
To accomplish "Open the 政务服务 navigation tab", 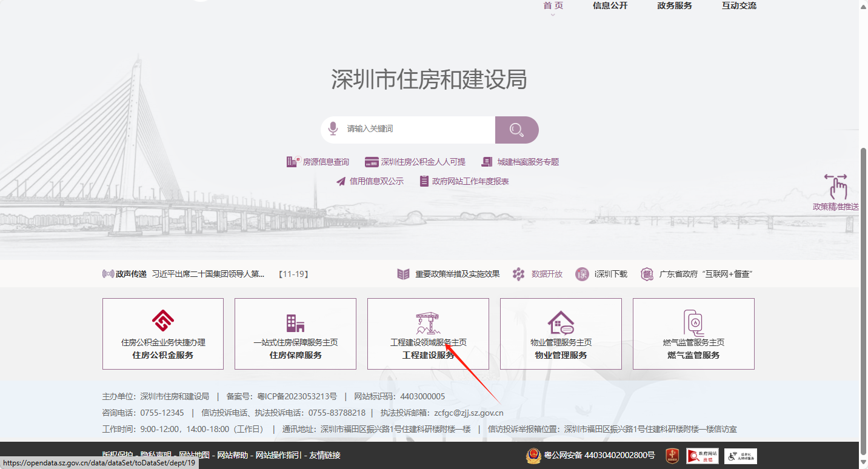I will (675, 5).
